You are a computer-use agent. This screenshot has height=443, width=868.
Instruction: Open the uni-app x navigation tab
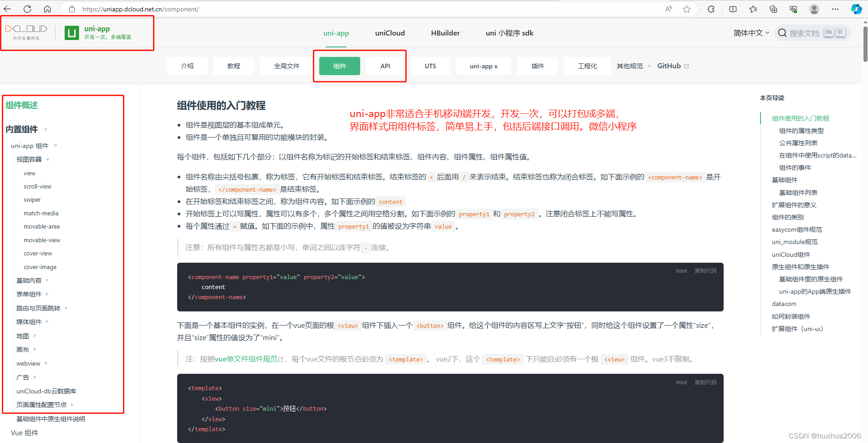(x=484, y=66)
